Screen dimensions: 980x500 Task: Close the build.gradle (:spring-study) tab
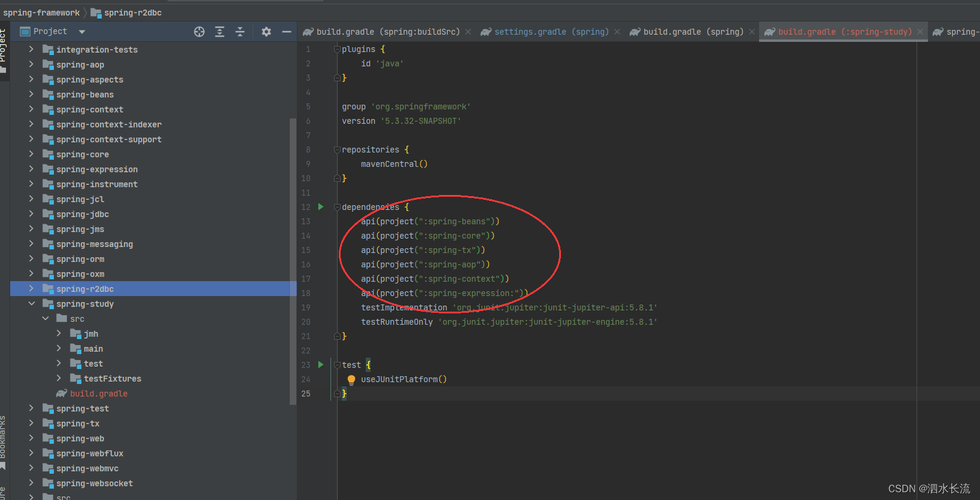[920, 32]
